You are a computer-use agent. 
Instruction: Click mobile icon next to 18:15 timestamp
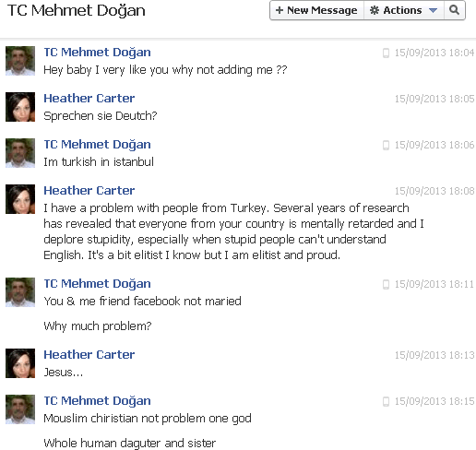coord(386,401)
